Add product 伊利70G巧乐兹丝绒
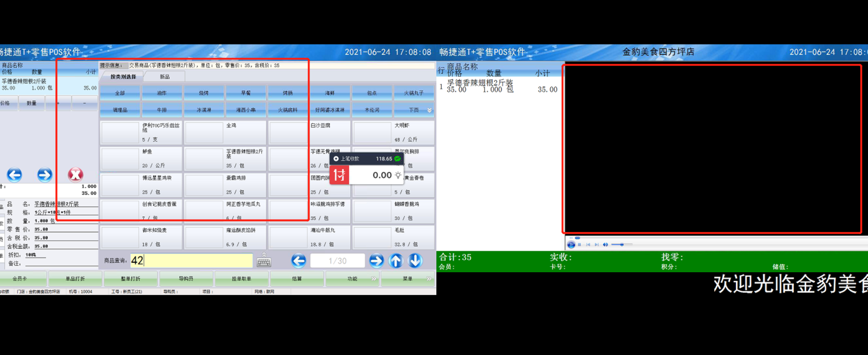Image resolution: width=868 pixels, height=355 pixels. pyautogui.click(x=141, y=133)
